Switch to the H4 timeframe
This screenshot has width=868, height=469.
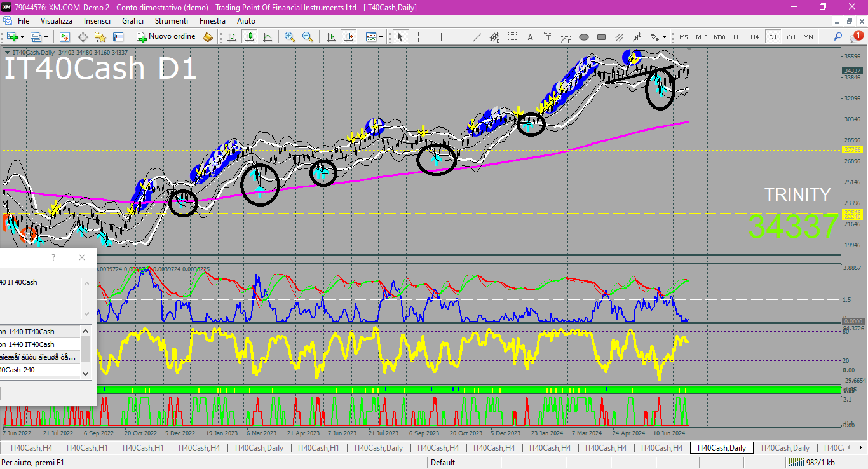pos(755,37)
